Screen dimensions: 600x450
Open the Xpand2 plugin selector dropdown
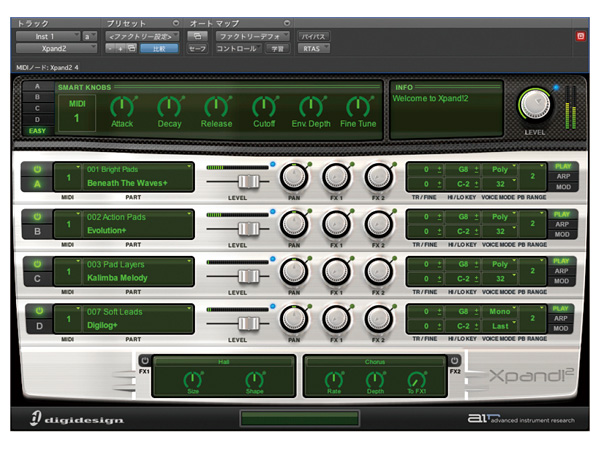[57, 49]
